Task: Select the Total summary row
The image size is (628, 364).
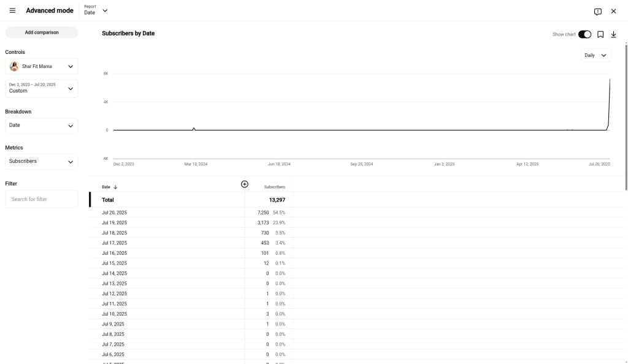Action: (x=356, y=200)
